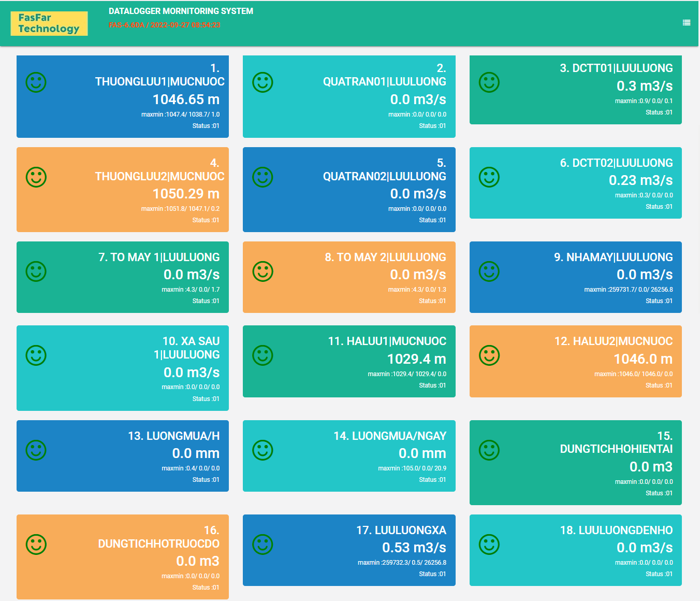The height and width of the screenshot is (601, 700).
Task: Click the THUONGLUU2|MUCNUOC card title
Action: 159,177
